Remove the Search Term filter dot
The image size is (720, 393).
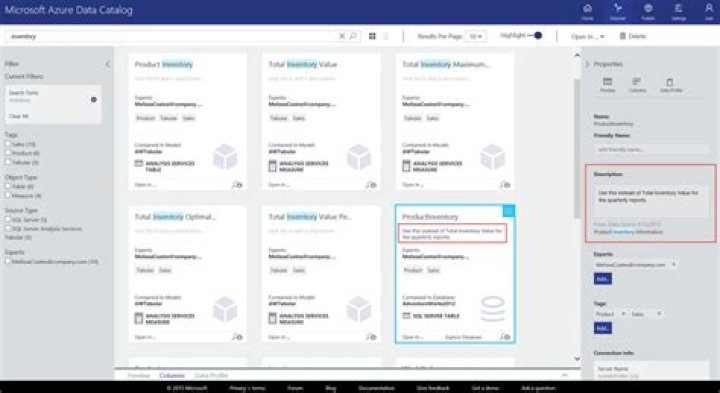pyautogui.click(x=94, y=100)
